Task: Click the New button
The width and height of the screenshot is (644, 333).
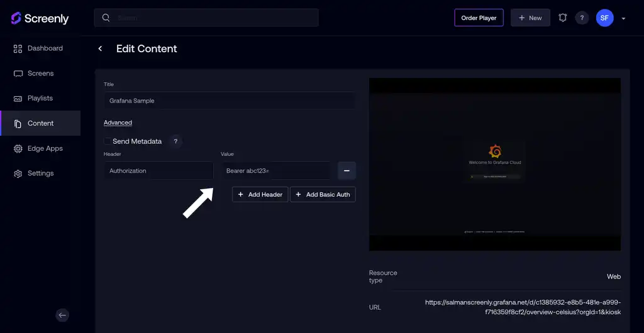Action: pos(530,18)
